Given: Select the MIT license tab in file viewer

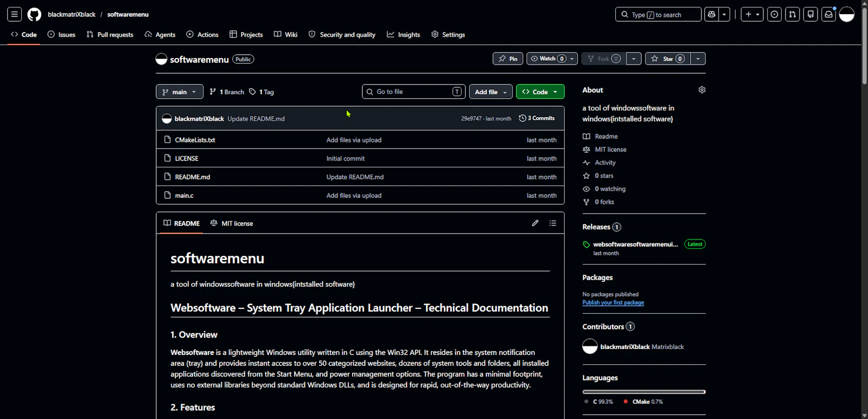Looking at the screenshot, I should click(x=232, y=223).
